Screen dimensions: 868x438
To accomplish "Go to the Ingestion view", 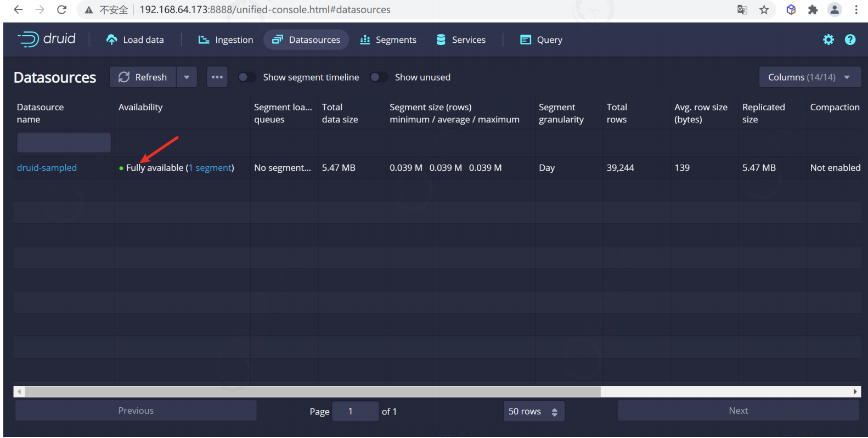I will tap(226, 40).
